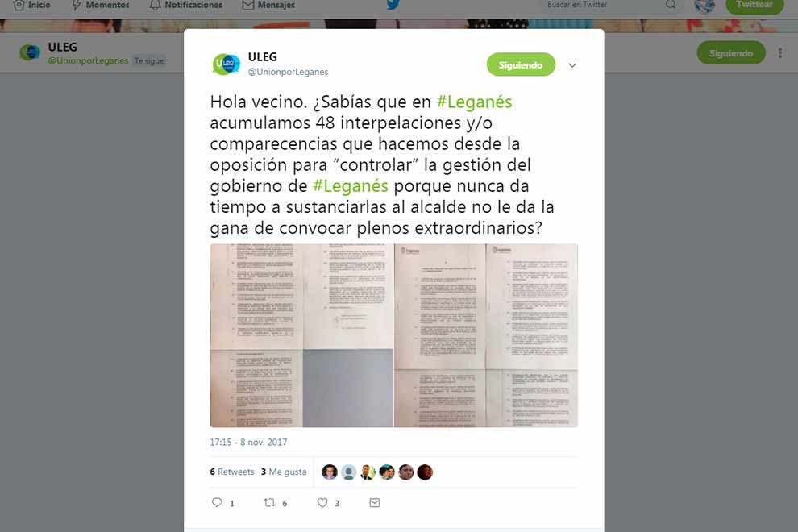Image resolution: width=798 pixels, height=532 pixels.
Task: Retweet using the retweet arrows icon
Action: tap(270, 502)
